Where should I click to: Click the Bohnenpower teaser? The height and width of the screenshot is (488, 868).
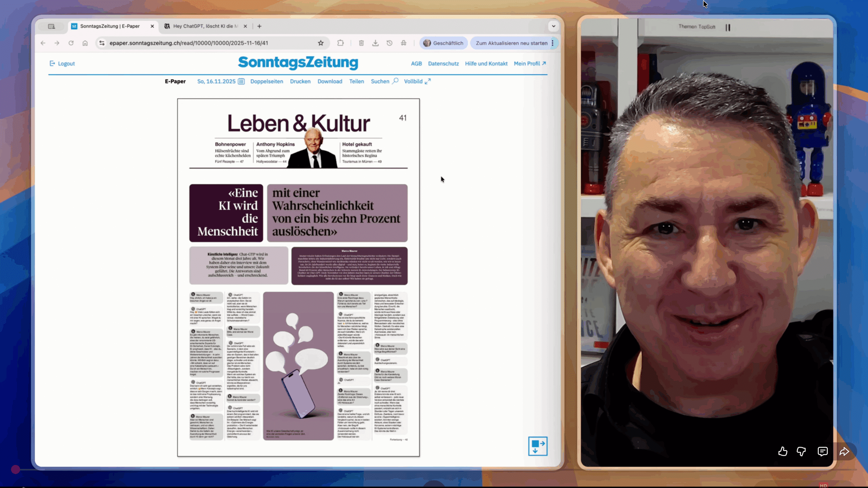pyautogui.click(x=233, y=153)
